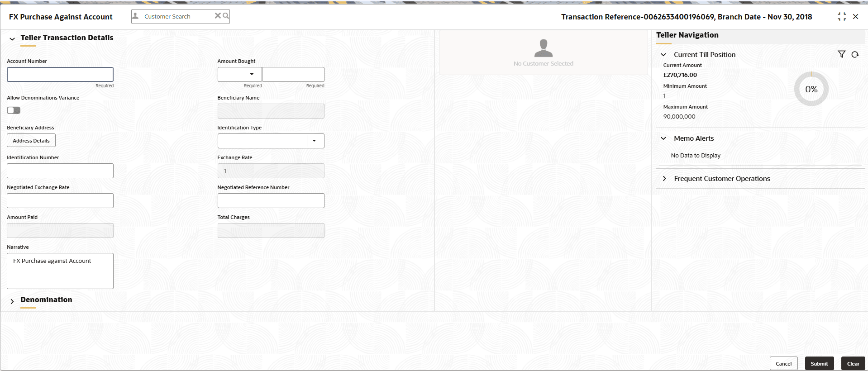Image resolution: width=868 pixels, height=371 pixels.
Task: Click the Cancel button
Action: (x=783, y=363)
